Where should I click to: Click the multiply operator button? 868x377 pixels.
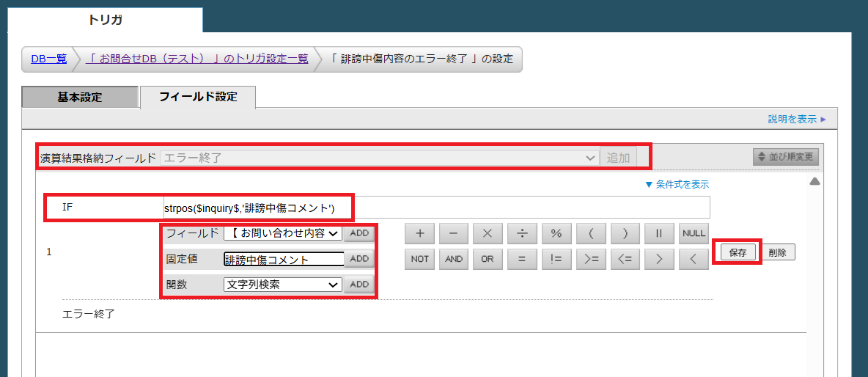[488, 234]
